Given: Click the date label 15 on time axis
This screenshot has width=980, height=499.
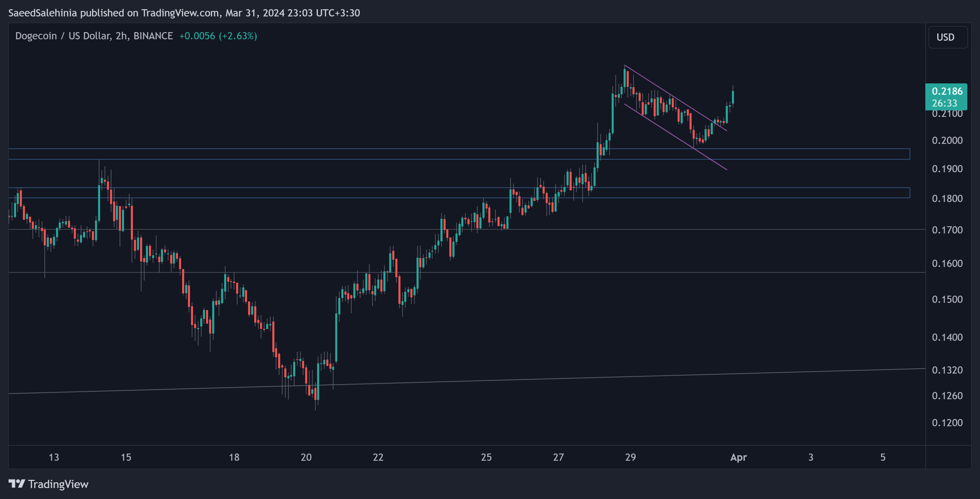Looking at the screenshot, I should pos(126,457).
